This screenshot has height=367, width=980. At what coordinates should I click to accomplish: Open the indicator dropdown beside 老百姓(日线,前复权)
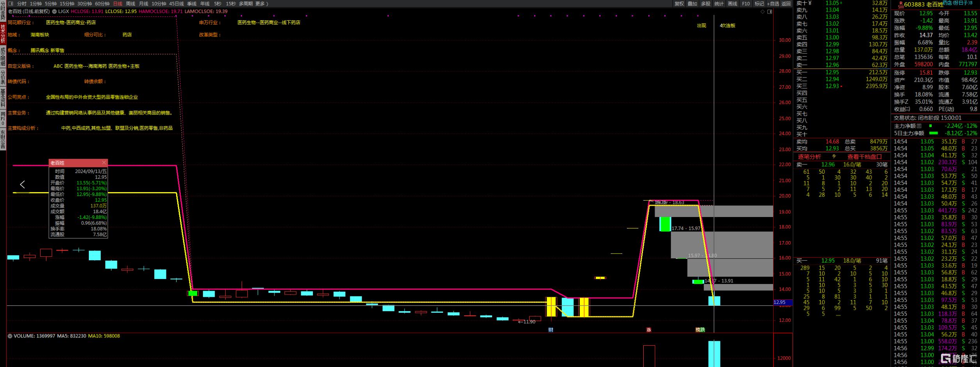[54, 11]
